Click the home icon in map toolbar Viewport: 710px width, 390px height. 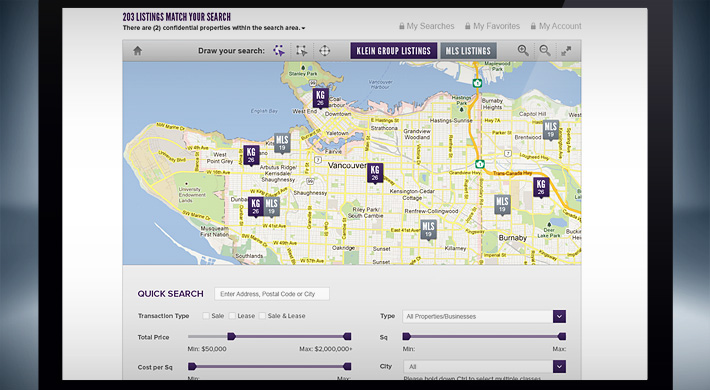138,51
